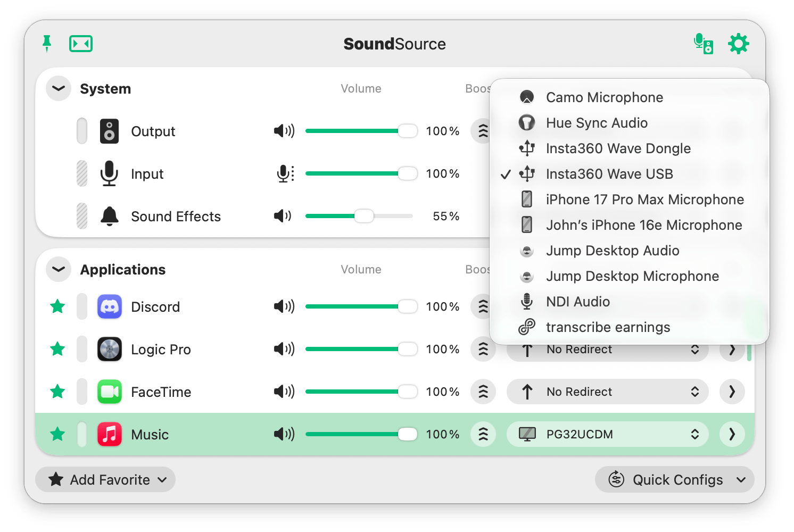794x532 pixels.
Task: Click the SoundSource title text
Action: coord(394,44)
